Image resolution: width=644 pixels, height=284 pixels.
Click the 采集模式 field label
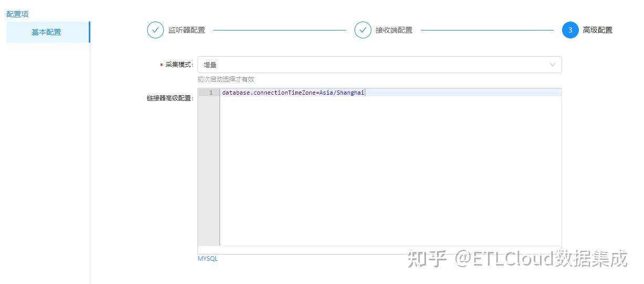coord(179,65)
